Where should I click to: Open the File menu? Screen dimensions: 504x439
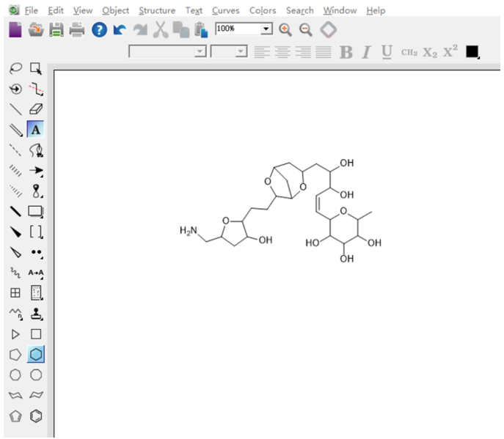point(31,10)
